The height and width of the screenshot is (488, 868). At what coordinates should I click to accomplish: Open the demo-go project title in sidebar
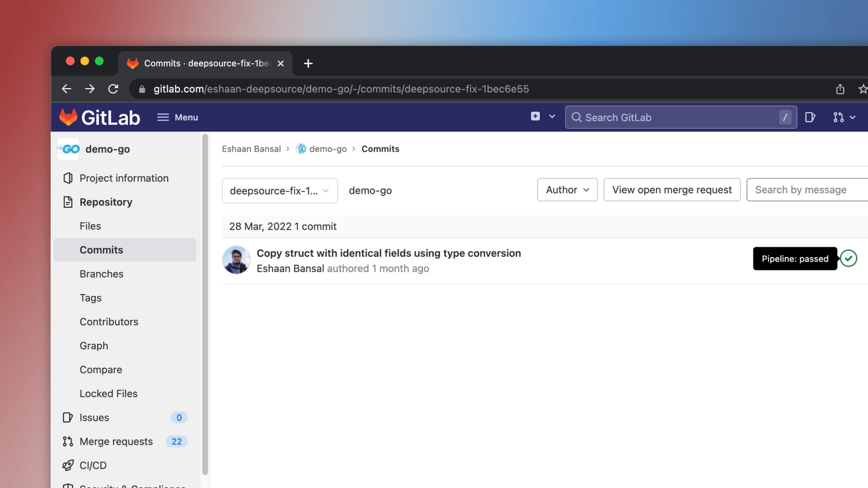click(x=108, y=149)
